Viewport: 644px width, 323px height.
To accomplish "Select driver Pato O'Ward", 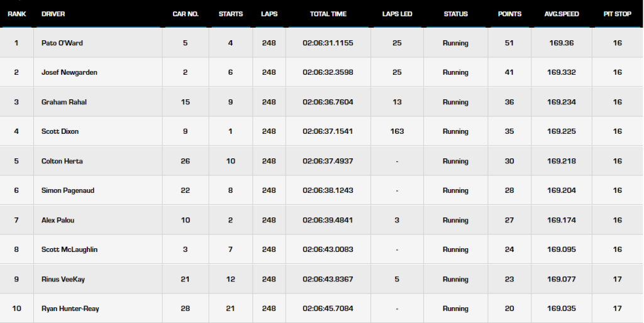I will [62, 43].
